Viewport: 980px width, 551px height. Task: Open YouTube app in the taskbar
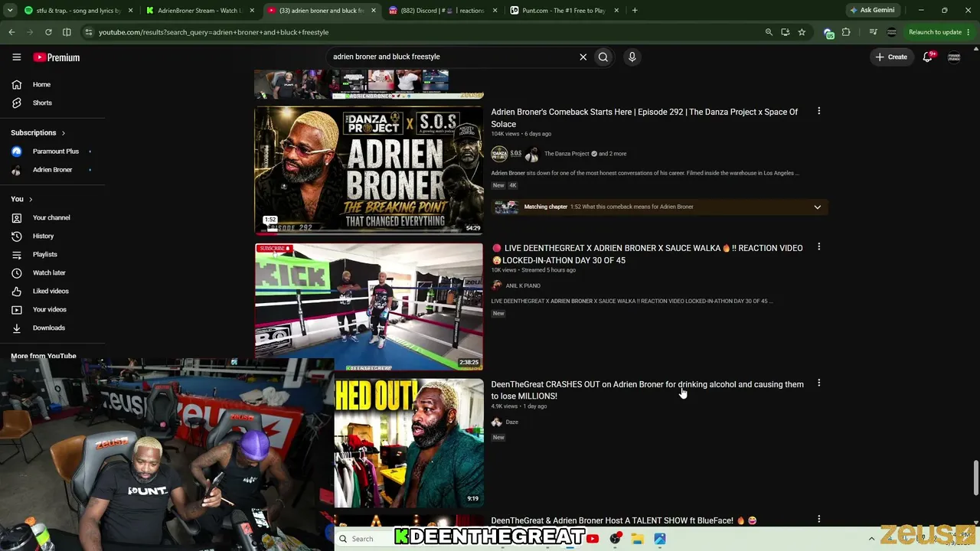coord(593,539)
